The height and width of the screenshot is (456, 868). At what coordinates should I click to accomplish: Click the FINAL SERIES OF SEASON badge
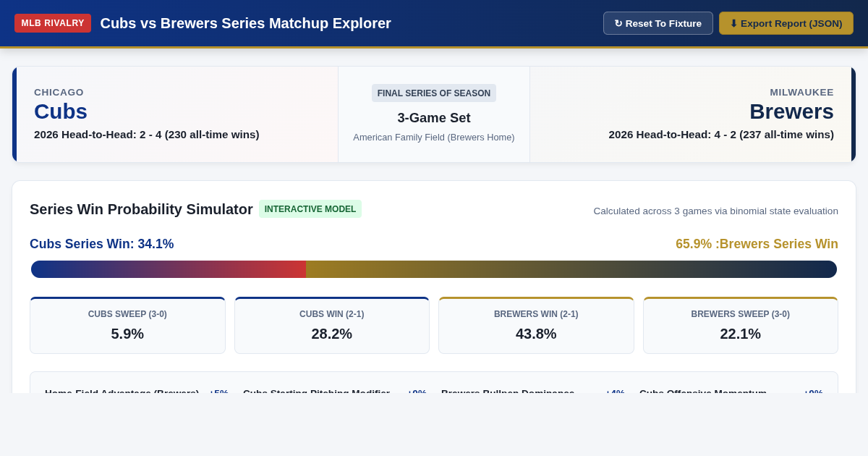coord(434,93)
